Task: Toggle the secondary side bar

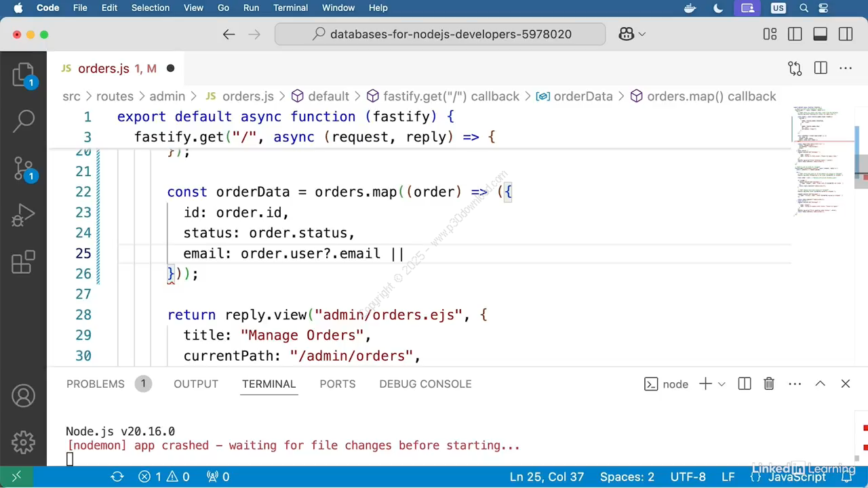Action: [x=845, y=35]
